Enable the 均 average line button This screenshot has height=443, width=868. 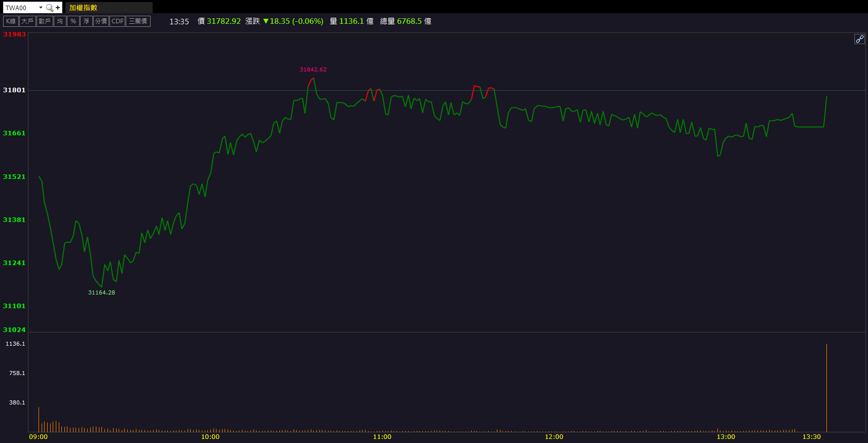tap(60, 21)
